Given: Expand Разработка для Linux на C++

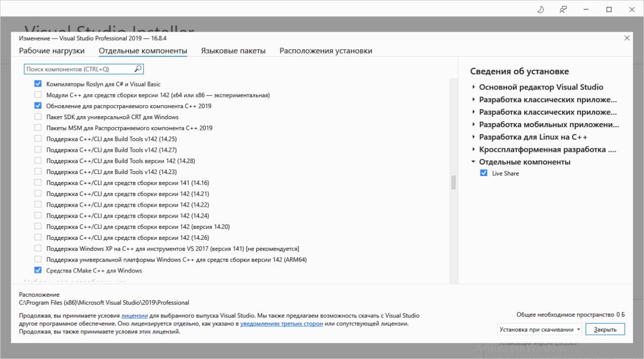Looking at the screenshot, I should (x=473, y=137).
